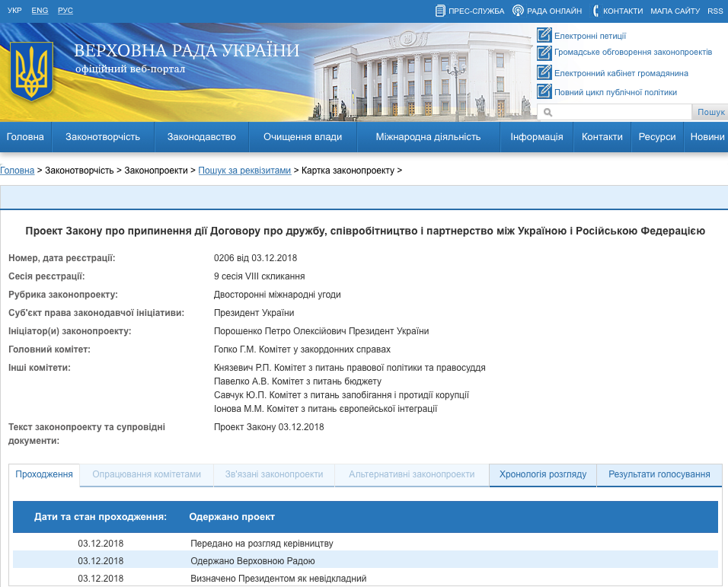Open Головна in main navigation
This screenshot has height=587, width=728.
(25, 137)
